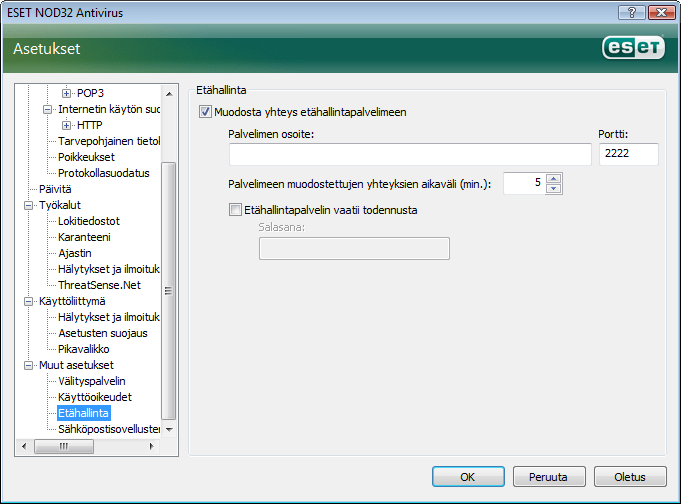681x504 pixels.
Task: Collapse the Työkalut tree node
Action: click(x=28, y=205)
